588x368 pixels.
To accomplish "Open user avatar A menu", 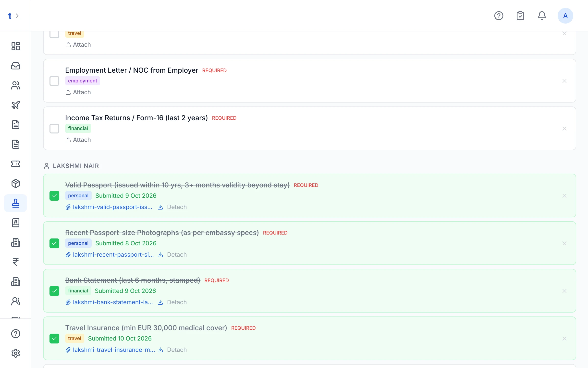I will [x=565, y=16].
